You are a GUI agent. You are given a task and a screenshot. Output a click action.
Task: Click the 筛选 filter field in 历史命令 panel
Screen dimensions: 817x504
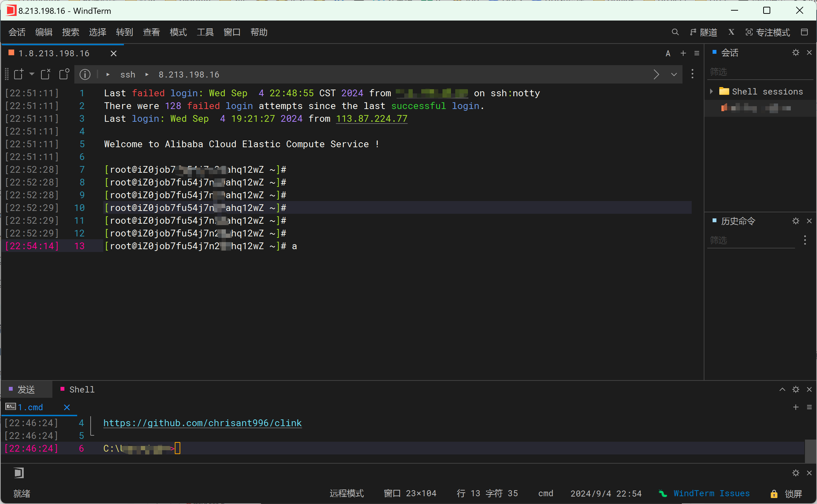(x=751, y=240)
